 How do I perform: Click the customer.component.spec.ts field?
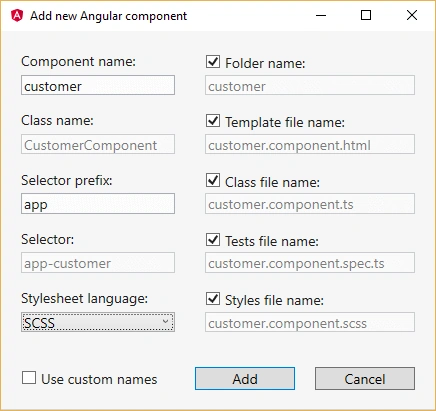point(310,262)
